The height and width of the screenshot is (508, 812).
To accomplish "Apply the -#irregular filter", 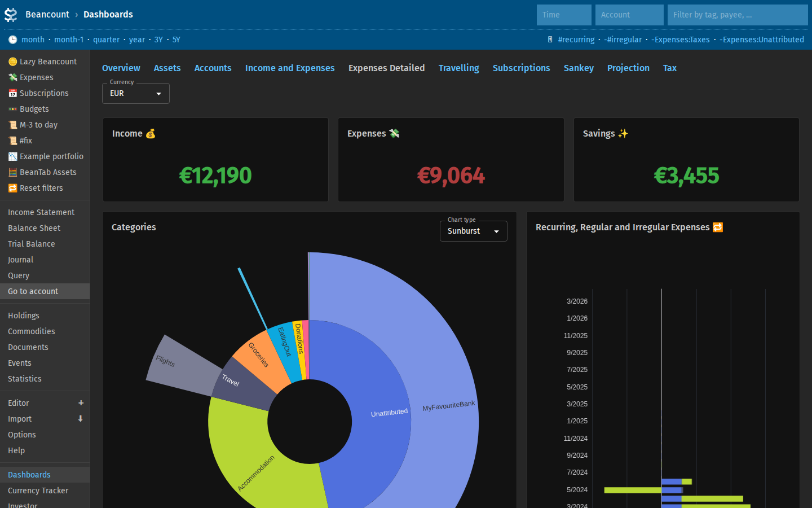I will (623, 40).
